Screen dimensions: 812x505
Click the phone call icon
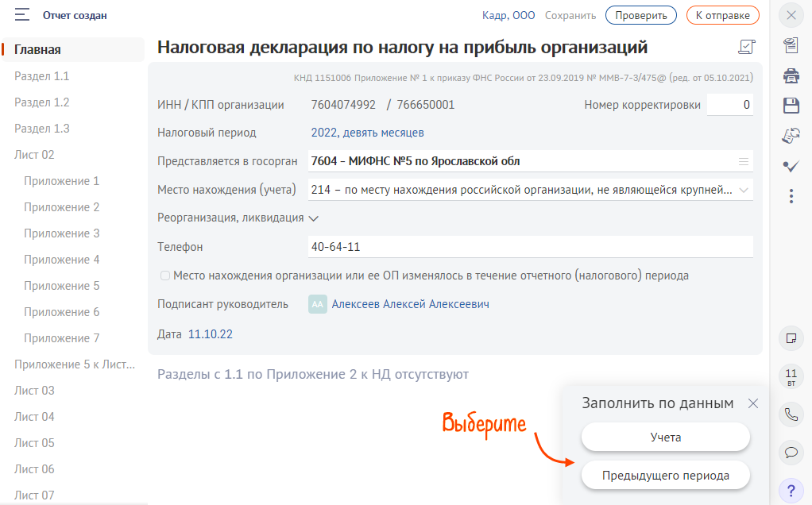[x=791, y=414]
